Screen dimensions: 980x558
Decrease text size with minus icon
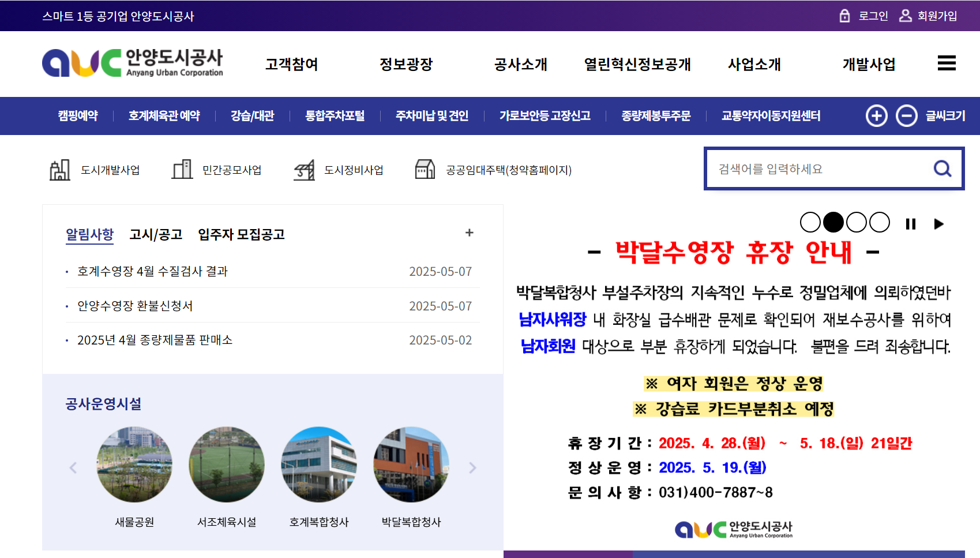tap(907, 115)
